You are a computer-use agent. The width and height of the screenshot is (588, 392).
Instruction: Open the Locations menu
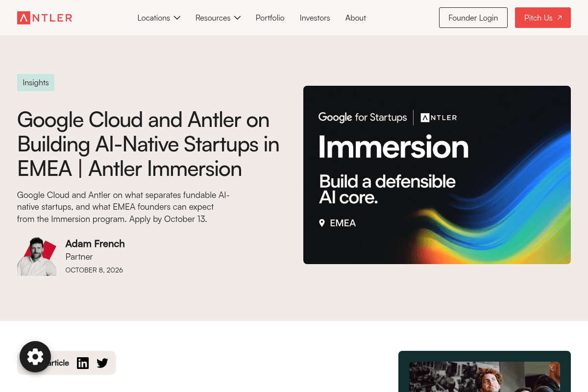(159, 18)
